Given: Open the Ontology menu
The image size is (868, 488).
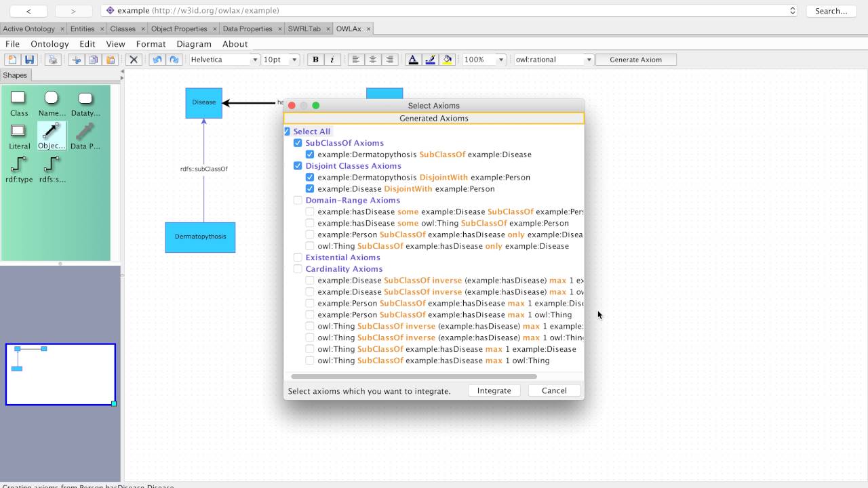Looking at the screenshot, I should coord(50,44).
